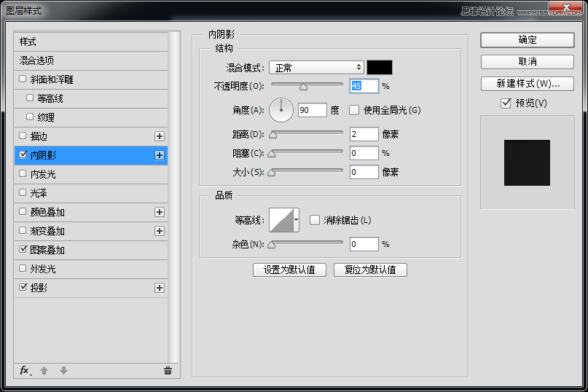Move effect up with the up arrow icon
Screen dimensions: 588x392
click(44, 371)
